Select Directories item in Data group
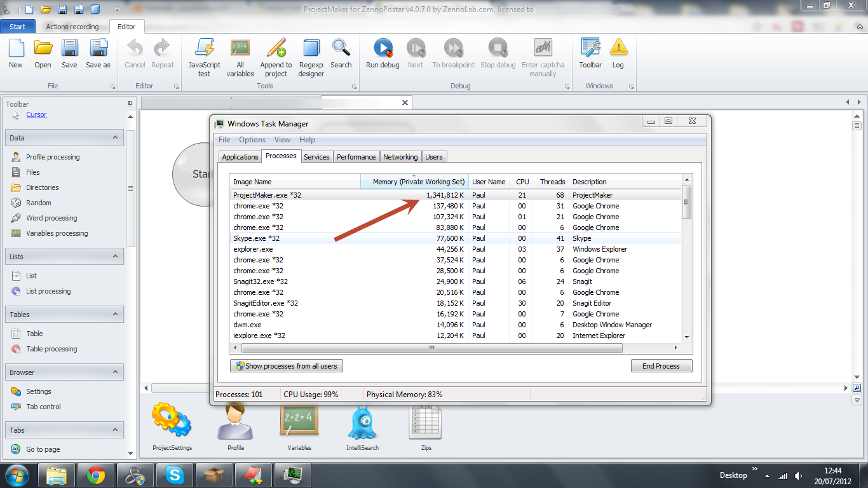This screenshot has width=868, height=488. [x=43, y=187]
